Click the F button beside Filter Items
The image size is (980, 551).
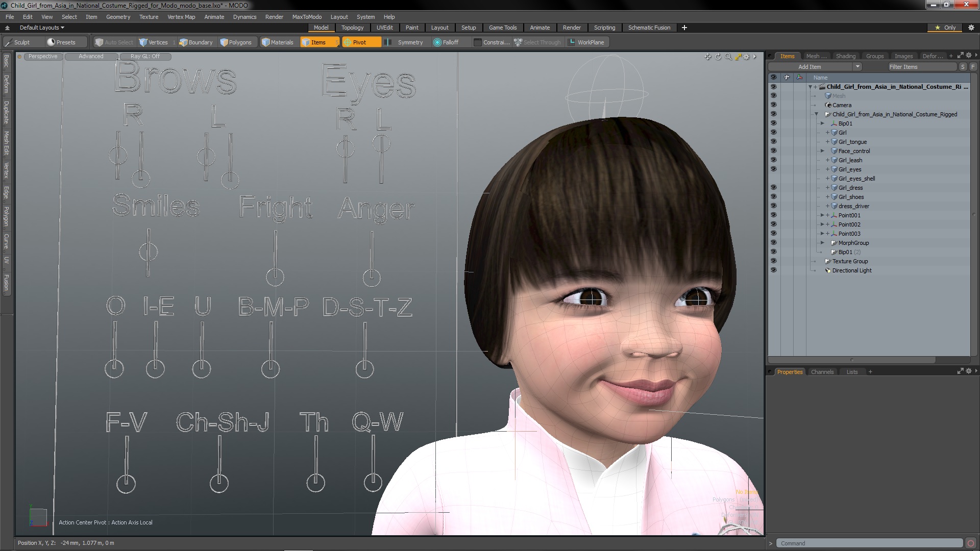point(973,67)
